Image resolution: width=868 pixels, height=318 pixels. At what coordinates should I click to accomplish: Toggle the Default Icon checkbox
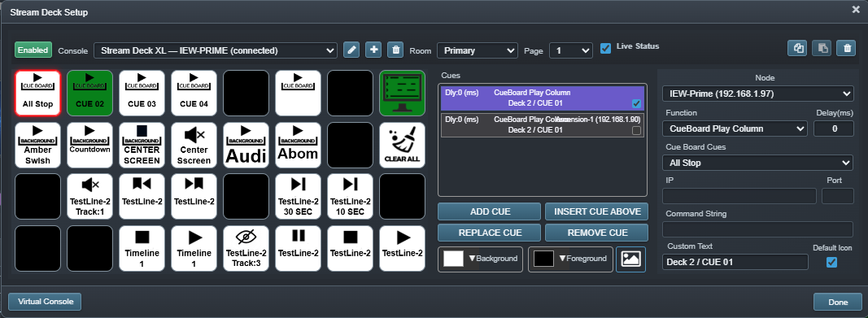831,262
